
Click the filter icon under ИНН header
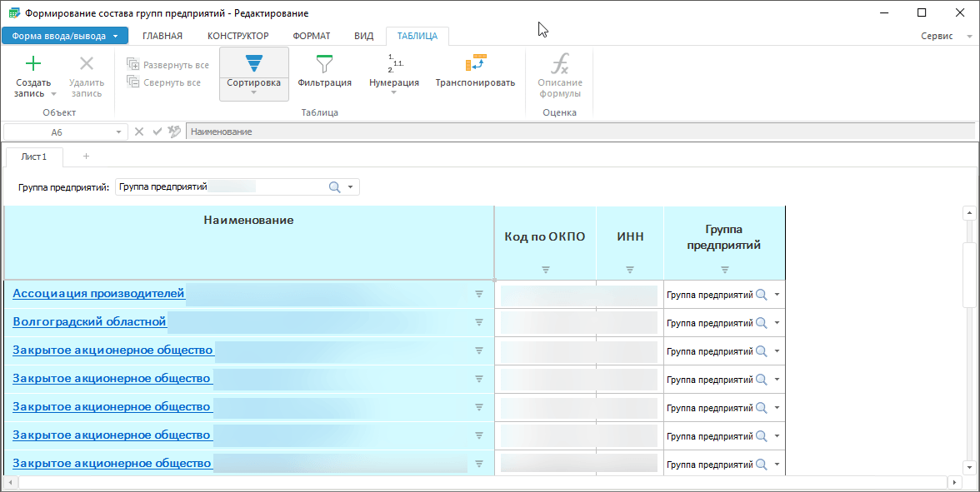point(630,270)
